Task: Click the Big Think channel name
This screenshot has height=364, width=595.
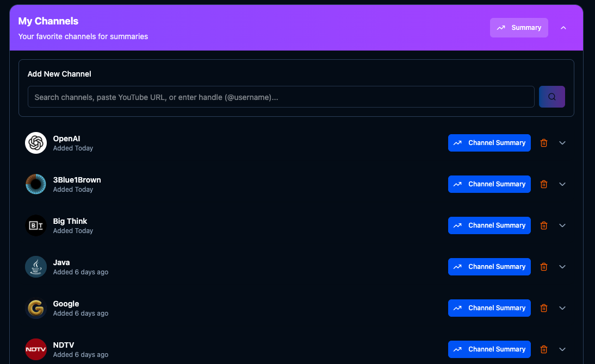Action: tap(70, 222)
